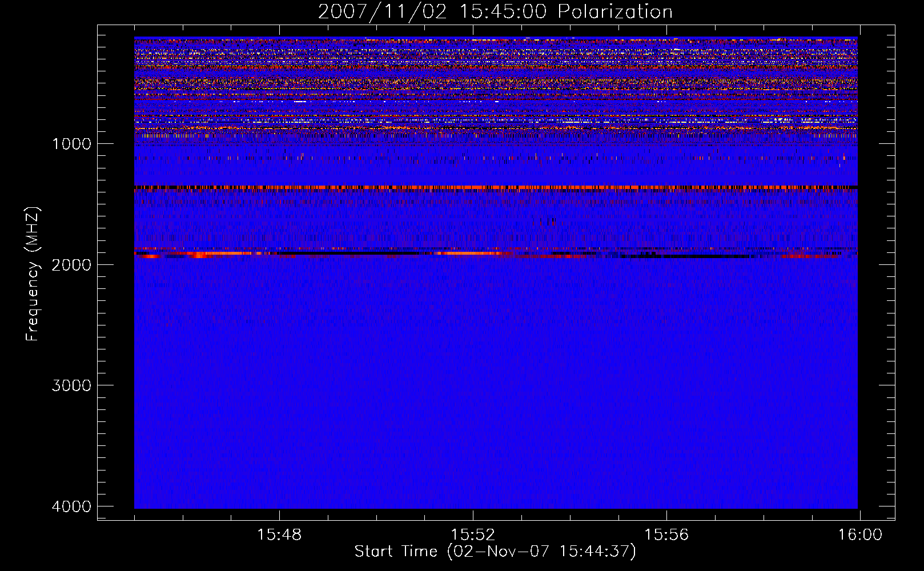The width and height of the screenshot is (924, 571).
Task: Click the bright red band near 1400 MHz
Action: 496,187
